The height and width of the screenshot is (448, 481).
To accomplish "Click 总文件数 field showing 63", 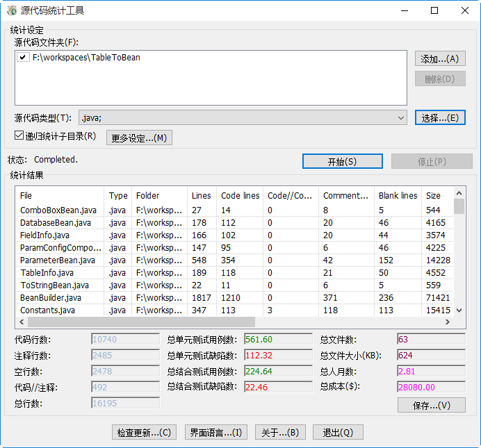I will coord(432,339).
